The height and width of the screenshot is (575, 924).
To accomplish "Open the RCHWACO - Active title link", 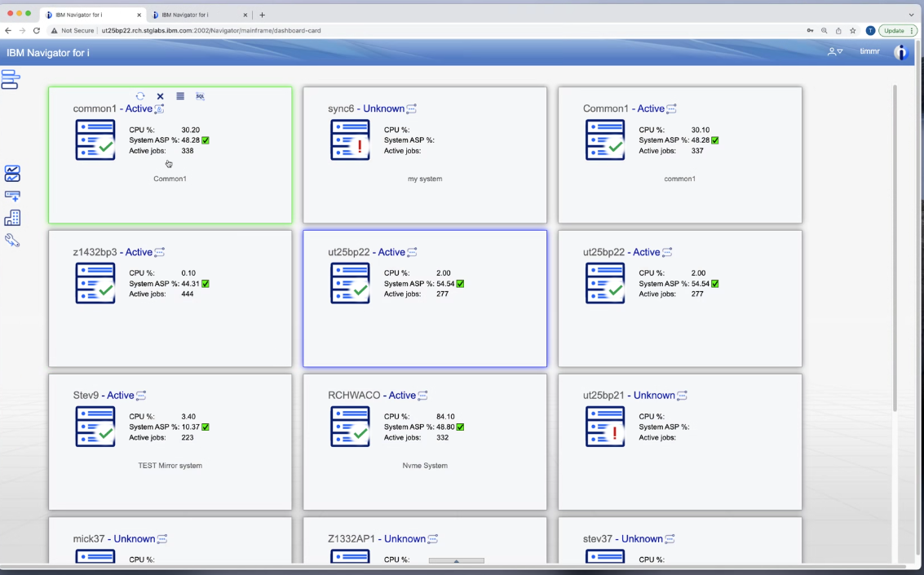I will tap(372, 396).
